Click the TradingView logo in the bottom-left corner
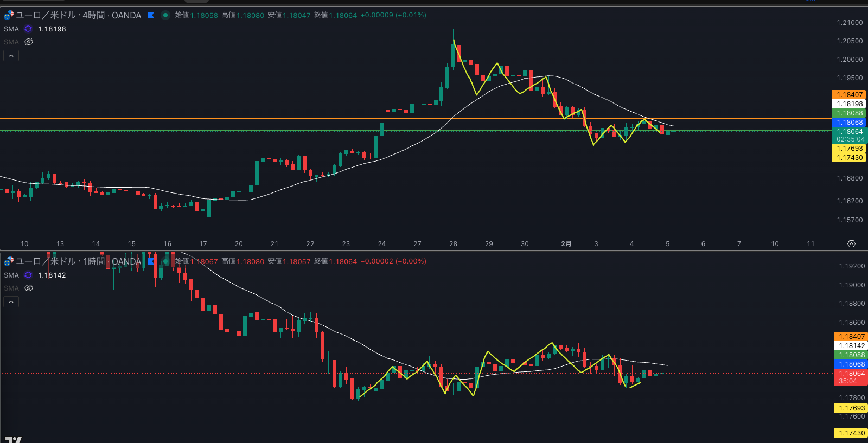868x443 pixels. (x=13, y=439)
